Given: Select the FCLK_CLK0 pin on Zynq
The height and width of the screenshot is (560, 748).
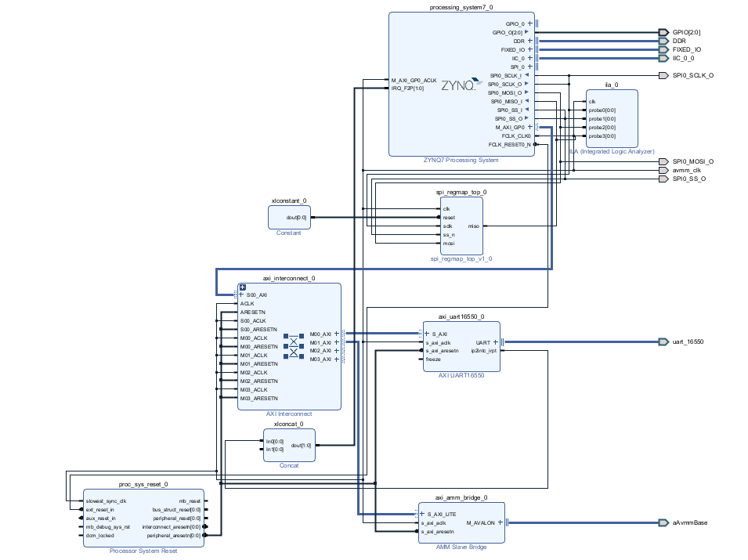Looking at the screenshot, I should click(x=516, y=136).
